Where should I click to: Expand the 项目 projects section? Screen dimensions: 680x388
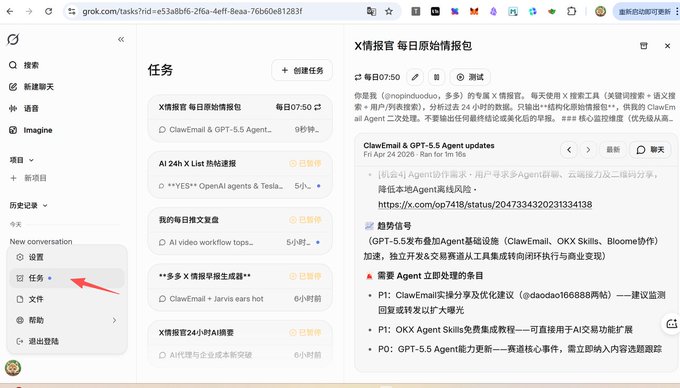point(22,160)
